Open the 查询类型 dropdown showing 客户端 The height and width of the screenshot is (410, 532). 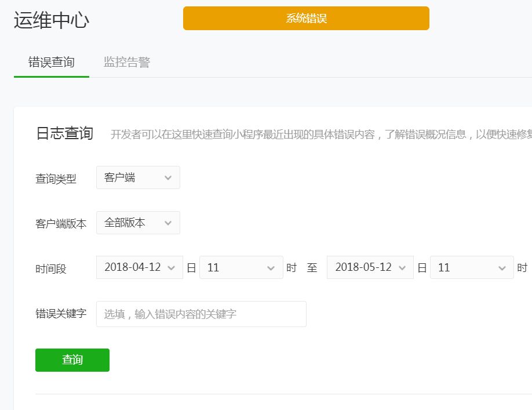pos(138,177)
